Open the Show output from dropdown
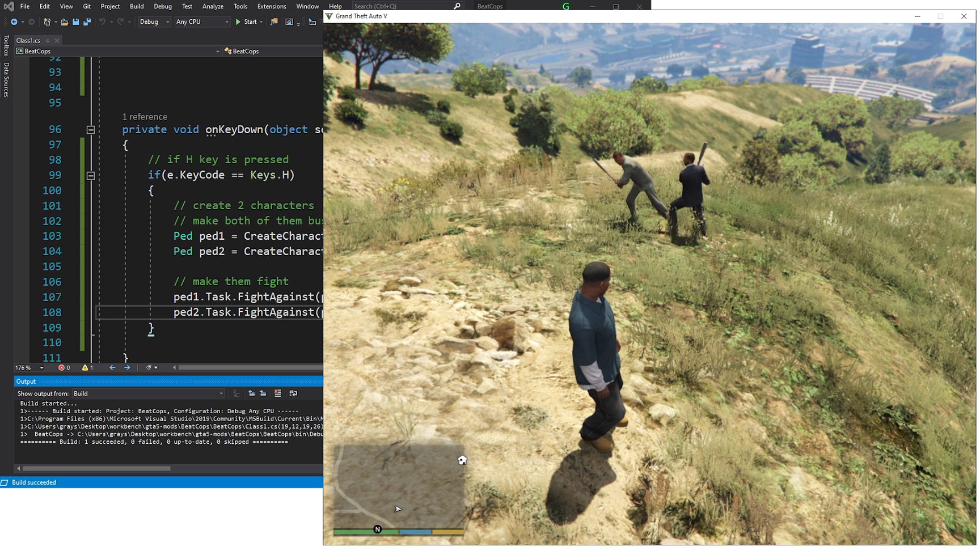Viewport: 980px width, 551px height. point(149,393)
